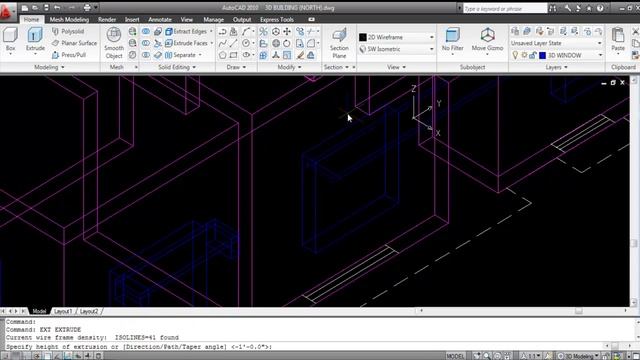The height and width of the screenshot is (360, 640).
Task: Click the Copy modify tool
Action: pos(300,31)
